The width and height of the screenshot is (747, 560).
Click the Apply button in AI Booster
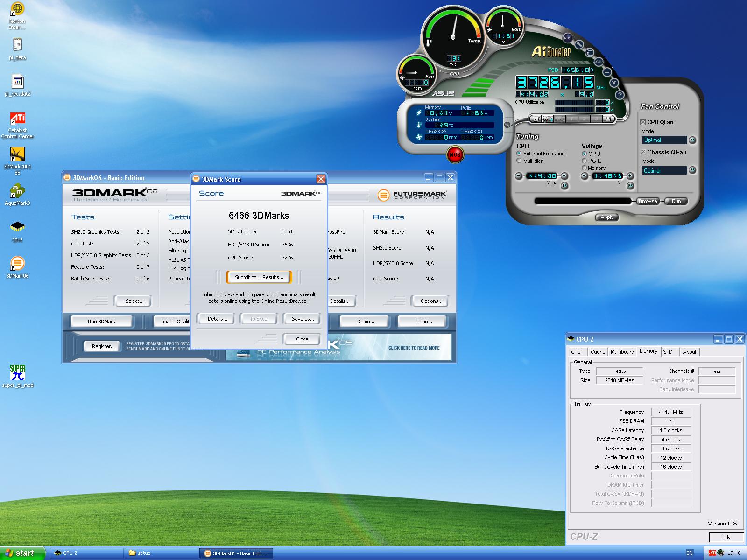point(607,217)
